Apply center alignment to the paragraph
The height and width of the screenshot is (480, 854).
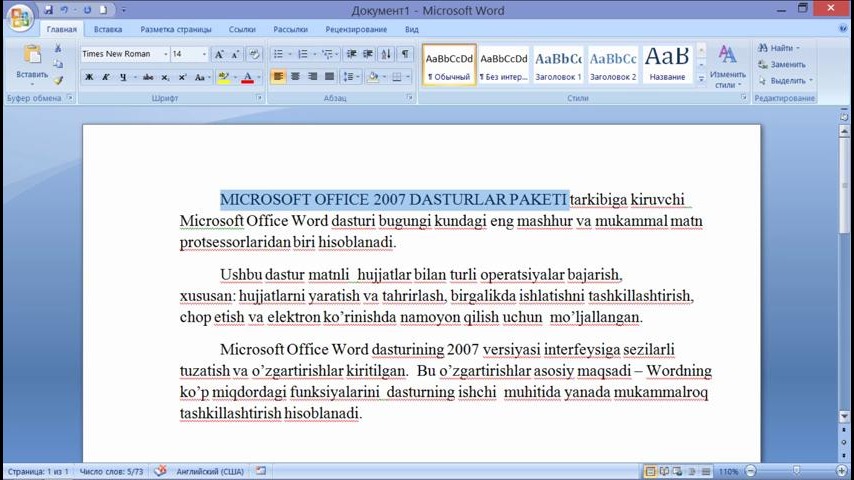[x=295, y=77]
